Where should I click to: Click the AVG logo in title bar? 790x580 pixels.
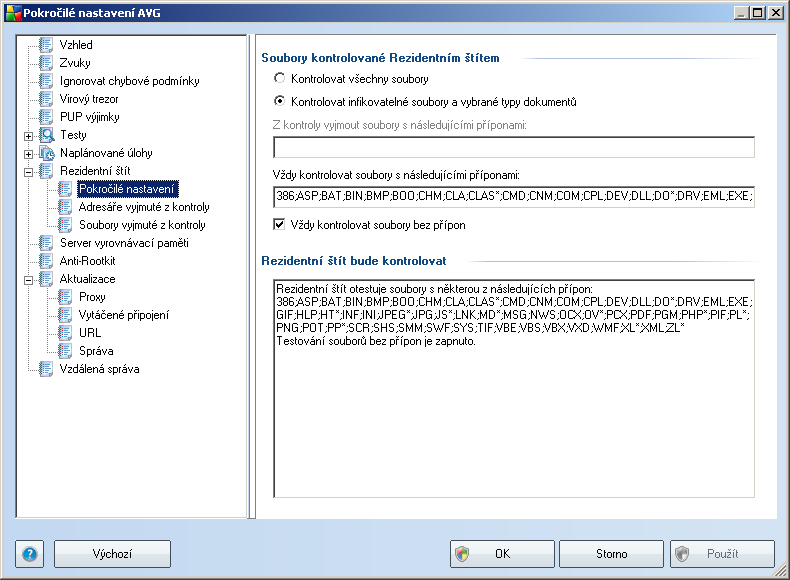click(14, 13)
